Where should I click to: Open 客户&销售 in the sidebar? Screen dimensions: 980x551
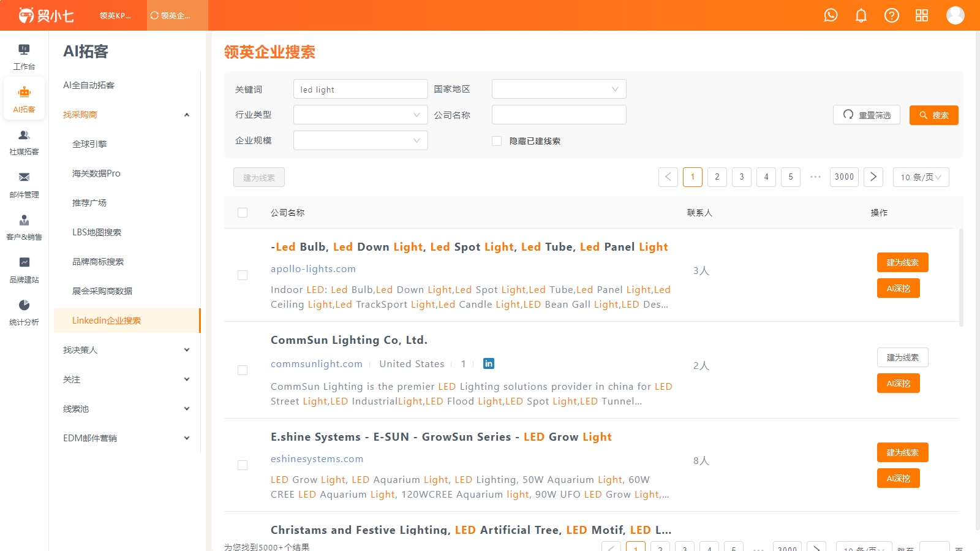24,227
